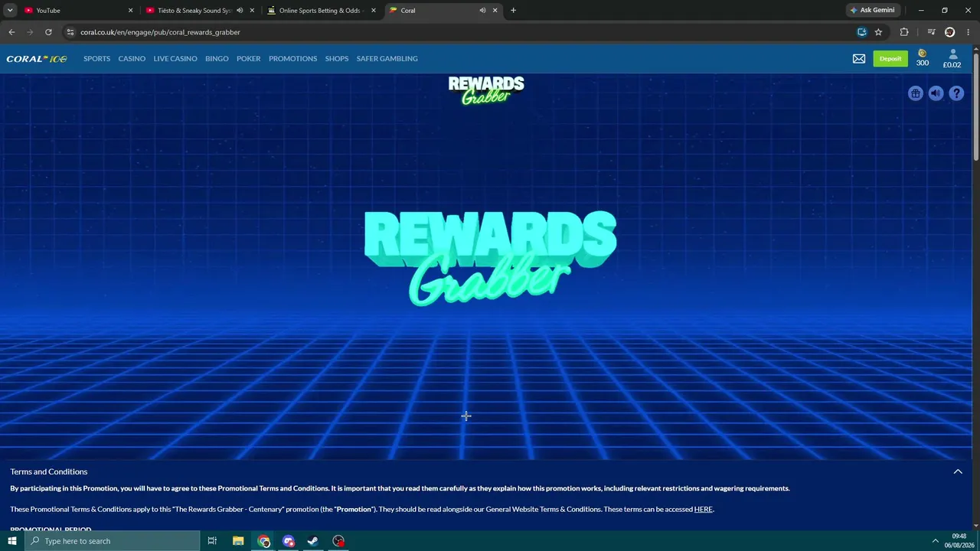Viewport: 980px width, 551px height.
Task: Open the browser extensions puzzle icon
Action: click(904, 32)
